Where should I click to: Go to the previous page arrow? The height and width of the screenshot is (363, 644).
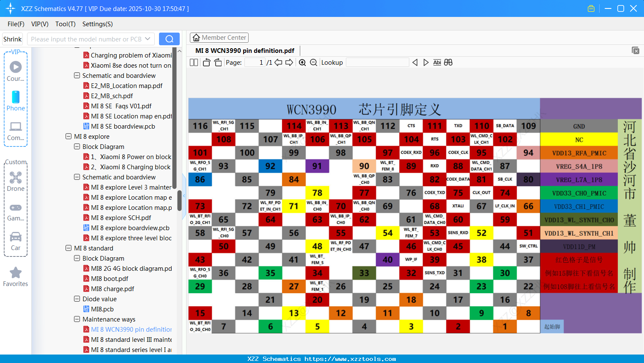pos(278,63)
